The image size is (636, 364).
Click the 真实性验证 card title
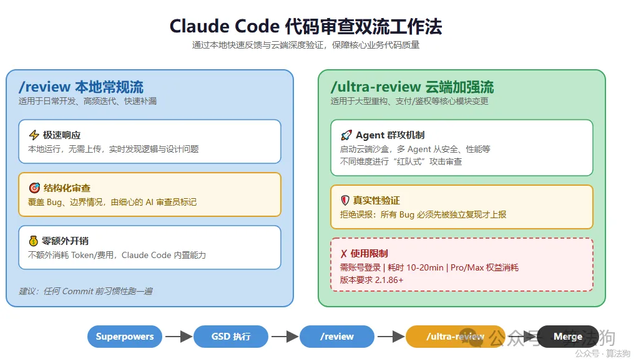tap(376, 201)
